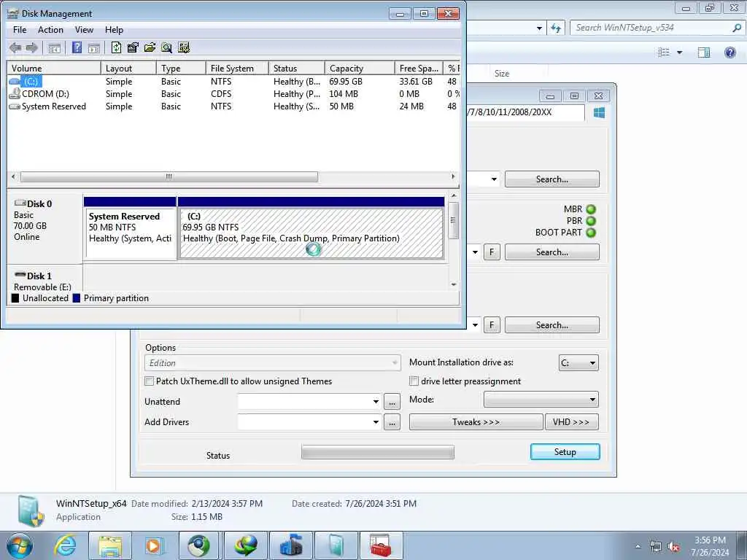Click the Forward arrow in Disk Management toolbar
The width and height of the screenshot is (747, 560).
(x=31, y=47)
